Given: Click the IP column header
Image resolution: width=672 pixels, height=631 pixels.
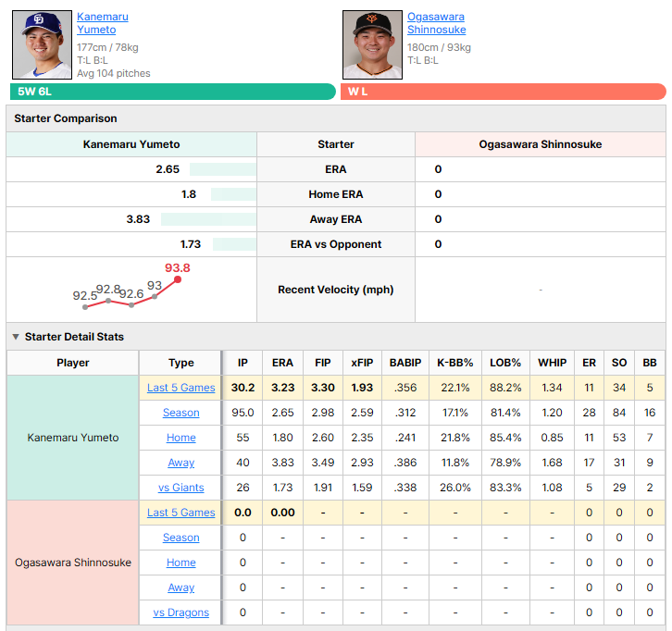Looking at the screenshot, I should point(243,363).
